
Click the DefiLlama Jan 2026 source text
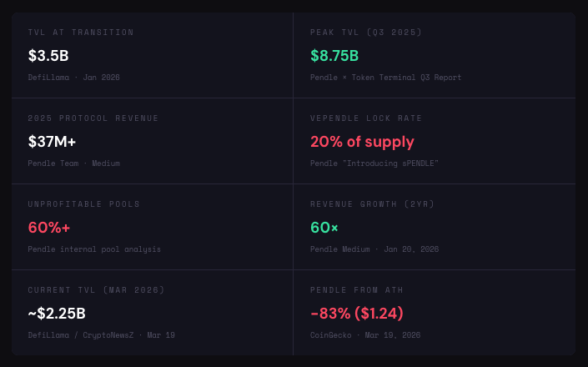click(73, 78)
